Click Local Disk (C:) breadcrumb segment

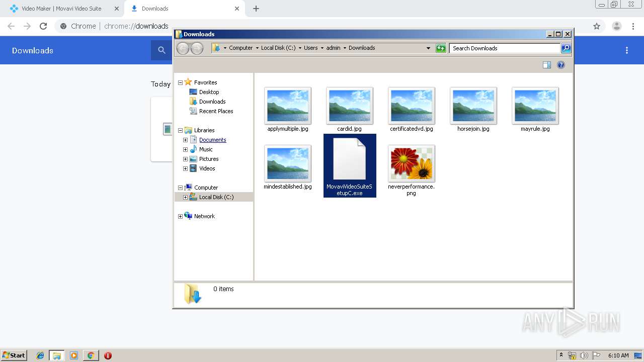point(278,48)
